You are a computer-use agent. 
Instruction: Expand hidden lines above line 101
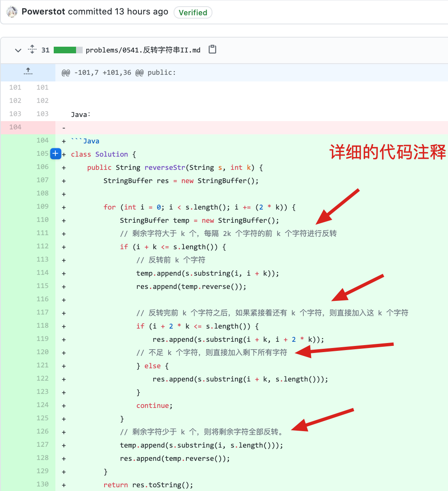point(28,72)
